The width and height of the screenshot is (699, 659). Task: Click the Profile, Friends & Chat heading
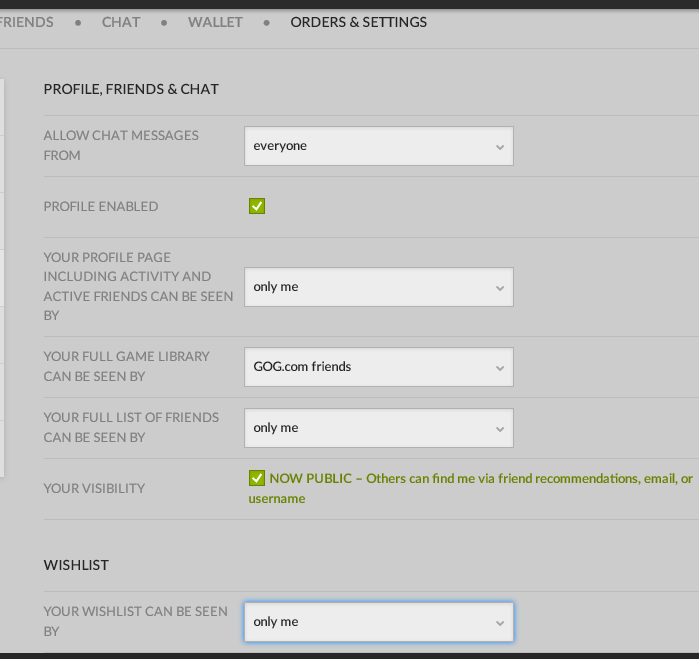[131, 89]
